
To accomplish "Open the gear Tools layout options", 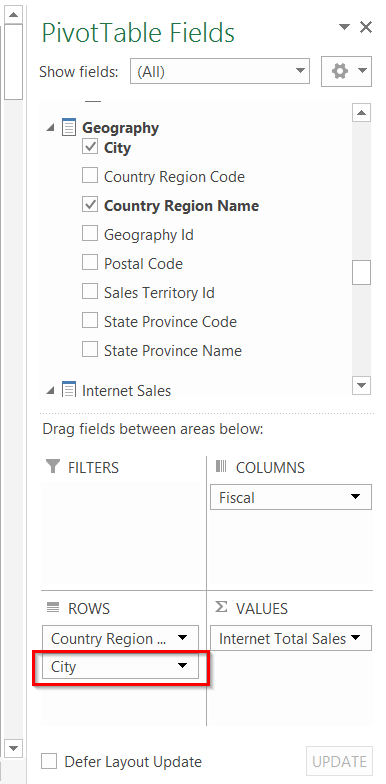I will click(346, 72).
